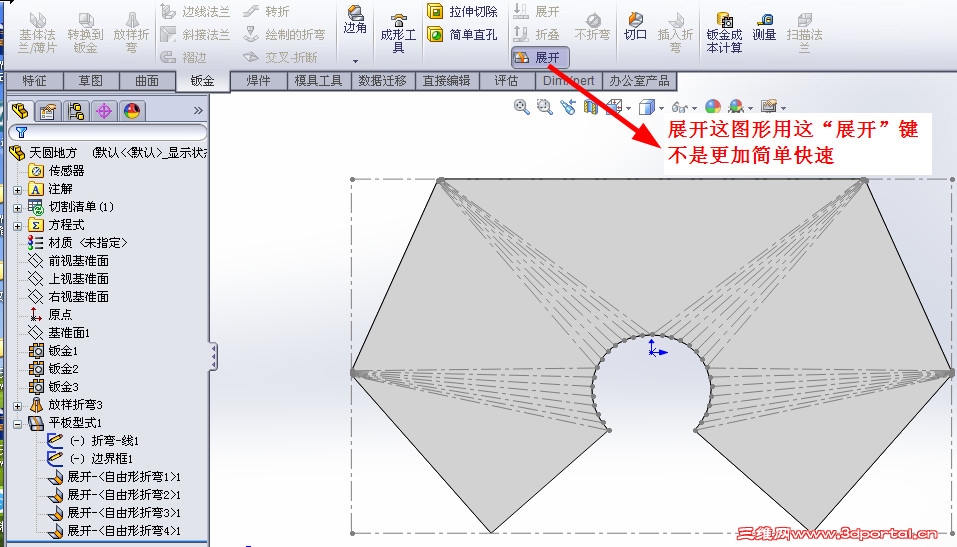957x547 pixels.
Task: Select the Origin (原点) tree item
Action: [51, 314]
